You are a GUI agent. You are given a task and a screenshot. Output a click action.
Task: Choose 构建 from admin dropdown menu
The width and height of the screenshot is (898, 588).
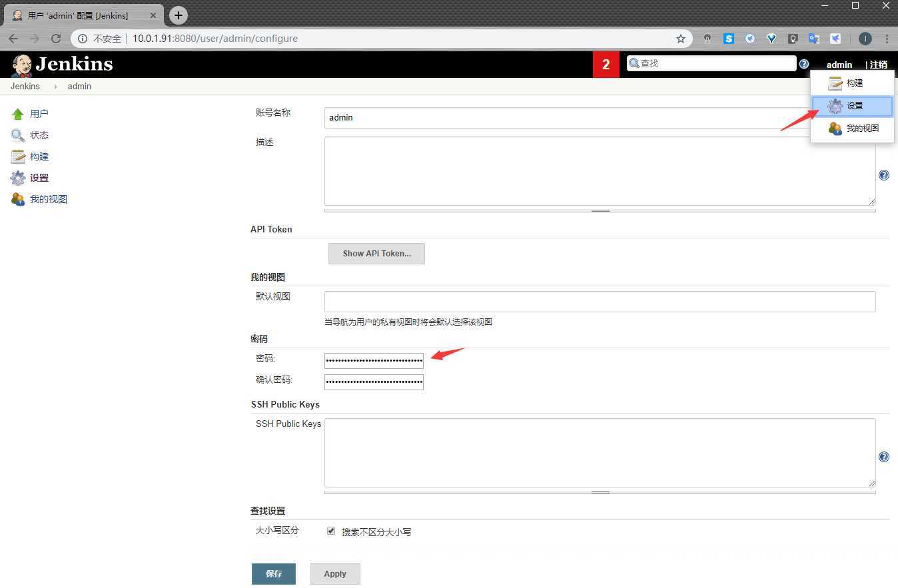coord(853,83)
